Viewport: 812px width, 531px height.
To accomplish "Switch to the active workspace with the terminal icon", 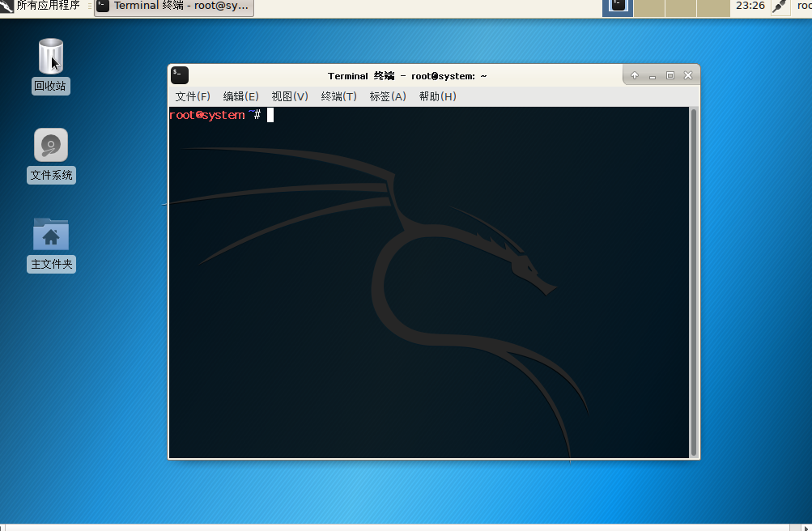I will pyautogui.click(x=617, y=7).
